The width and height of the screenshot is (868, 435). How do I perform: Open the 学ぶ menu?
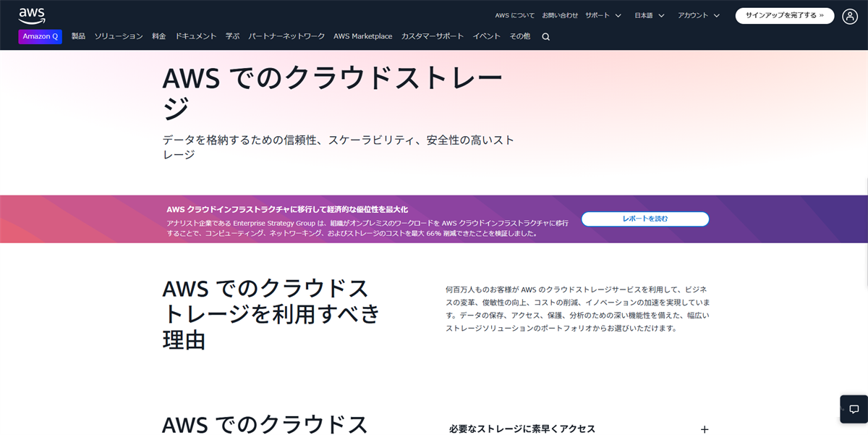tap(232, 36)
